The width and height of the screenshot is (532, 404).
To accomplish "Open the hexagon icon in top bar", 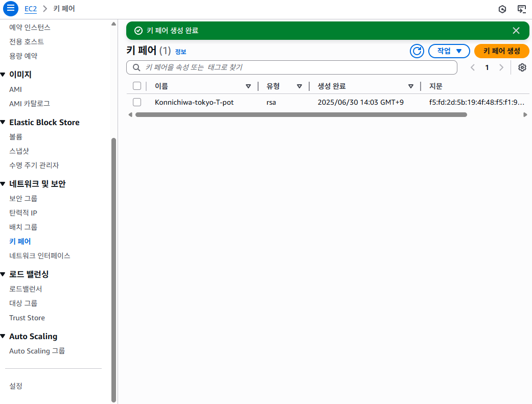I will pos(502,9).
